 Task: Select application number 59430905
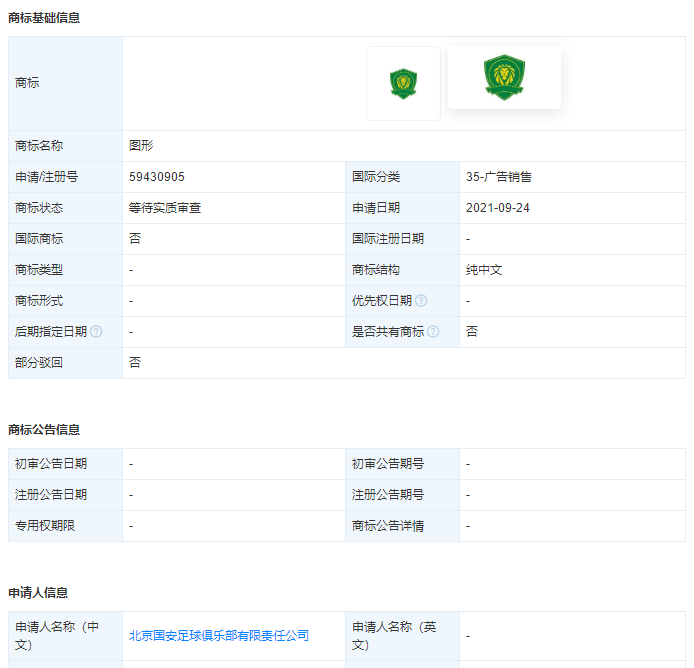pyautogui.click(x=157, y=177)
